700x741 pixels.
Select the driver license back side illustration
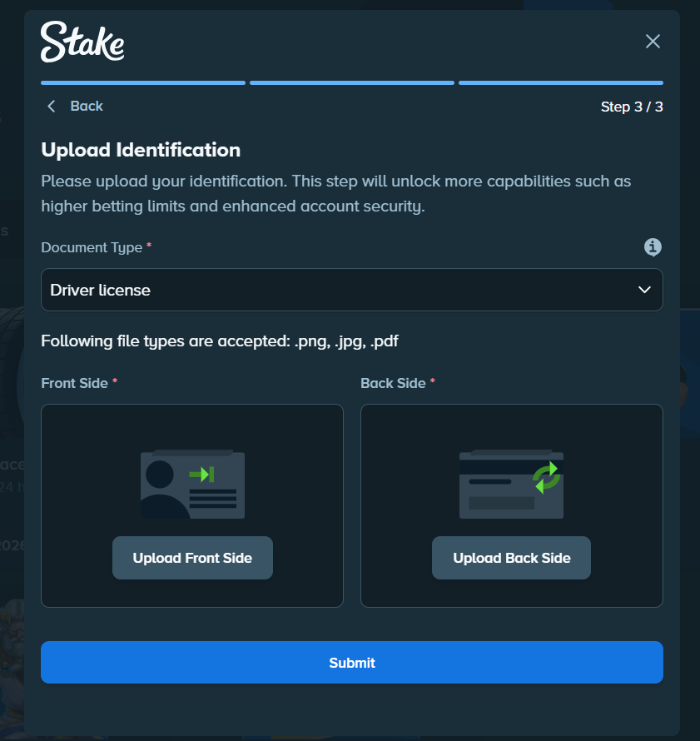point(511,484)
